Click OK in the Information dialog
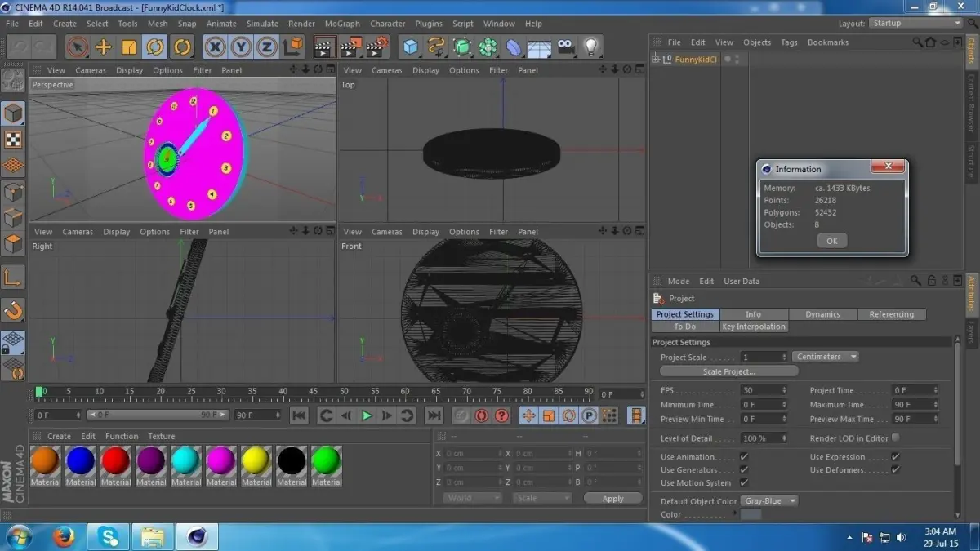The width and height of the screenshot is (980, 551). (x=831, y=241)
